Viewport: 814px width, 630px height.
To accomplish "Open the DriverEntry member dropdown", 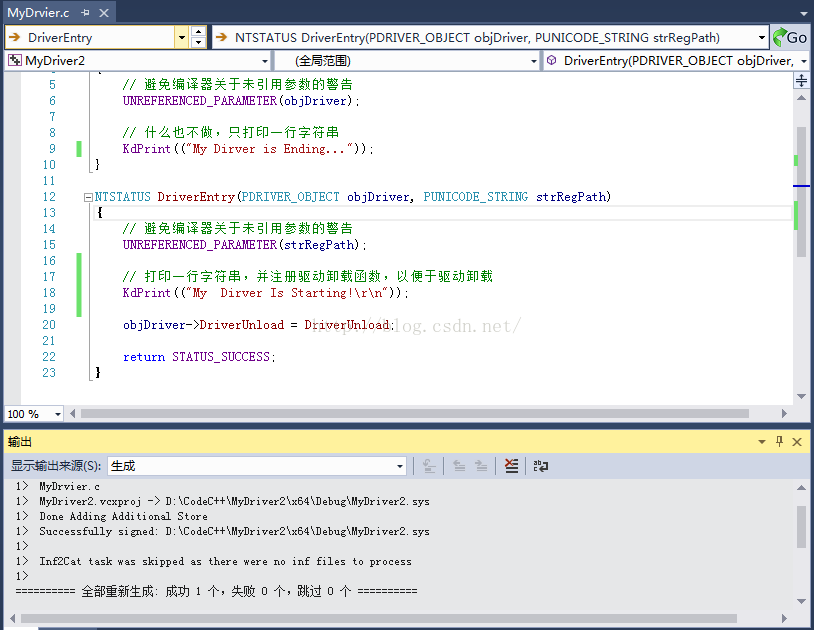I will 804,61.
